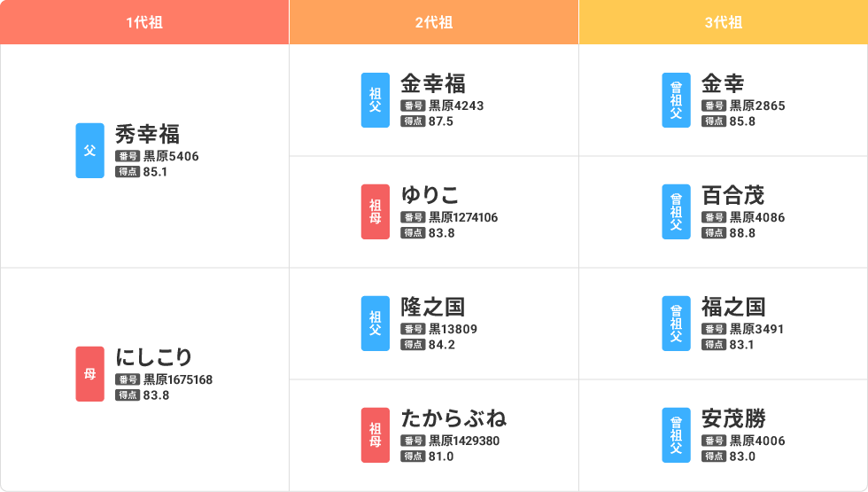Click the 番号 label for 黒原4086

tap(714, 217)
